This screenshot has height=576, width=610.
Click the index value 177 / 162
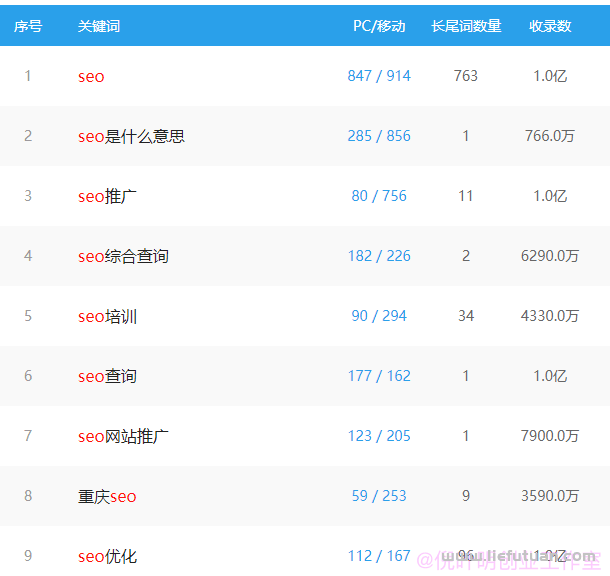[379, 376]
